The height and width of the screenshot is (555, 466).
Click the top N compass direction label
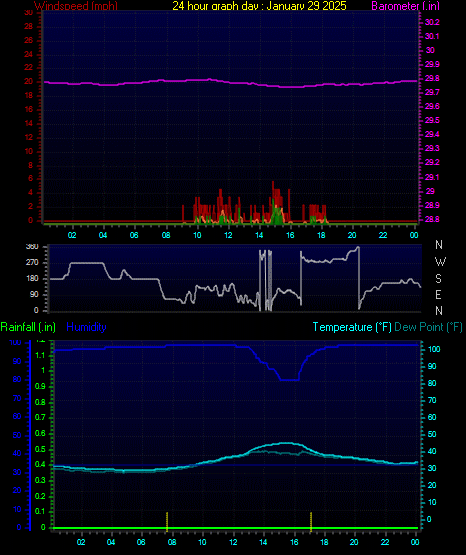click(x=439, y=245)
